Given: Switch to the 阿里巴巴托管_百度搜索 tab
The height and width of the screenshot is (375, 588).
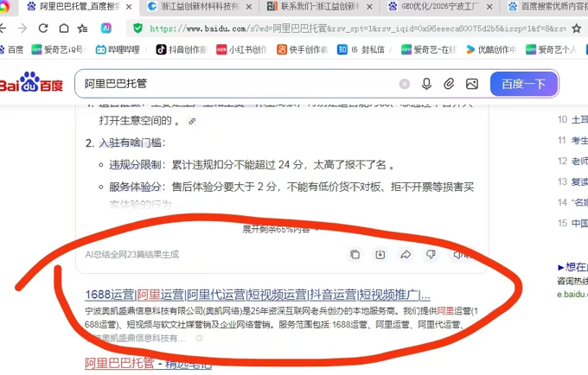Looking at the screenshot, I should click(x=73, y=7).
